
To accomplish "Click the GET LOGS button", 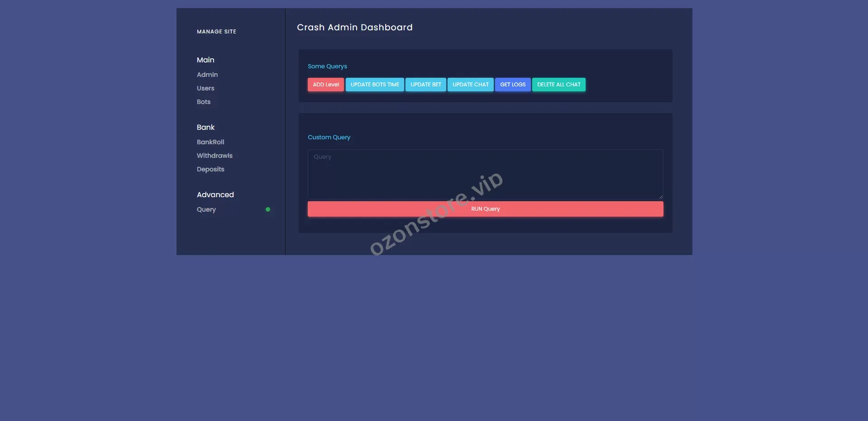I will 512,85.
